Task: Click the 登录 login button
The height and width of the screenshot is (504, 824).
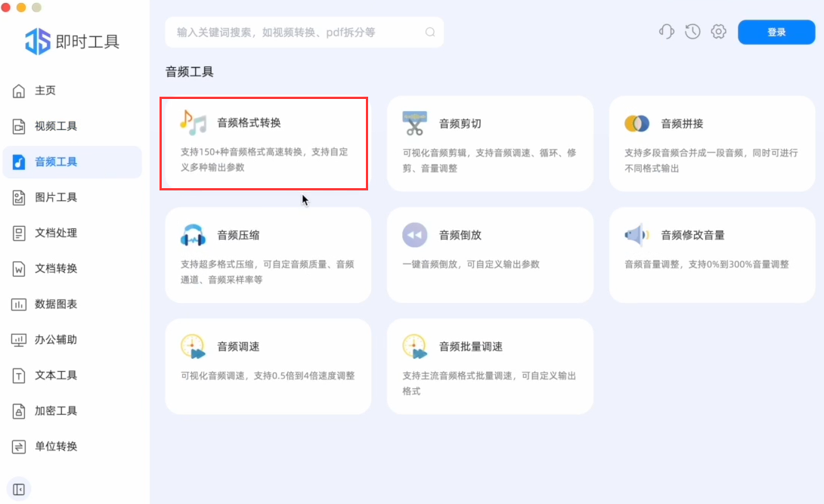Action: (x=776, y=32)
